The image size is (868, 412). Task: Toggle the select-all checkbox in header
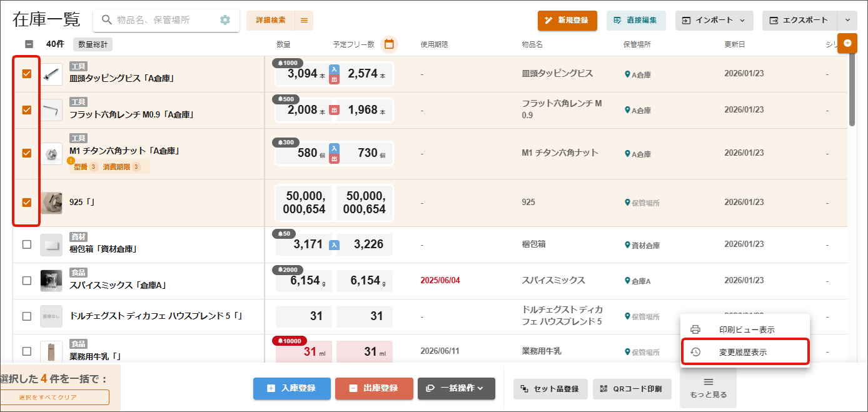[29, 44]
